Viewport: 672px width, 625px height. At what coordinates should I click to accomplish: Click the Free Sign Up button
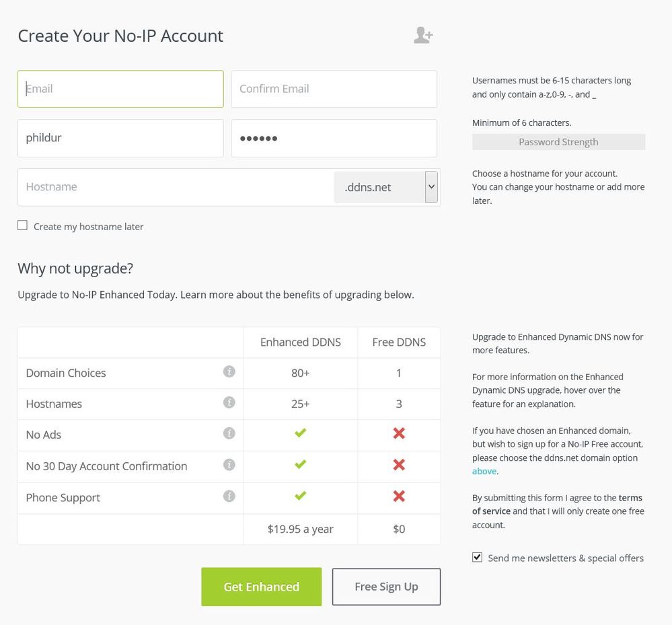coord(386,587)
